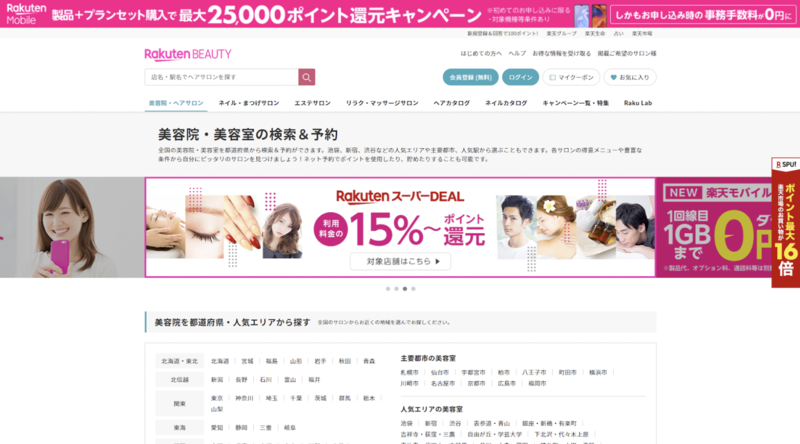Switch to 美容院・ヘアサロン tab
The height and width of the screenshot is (444, 800).
pyautogui.click(x=176, y=103)
